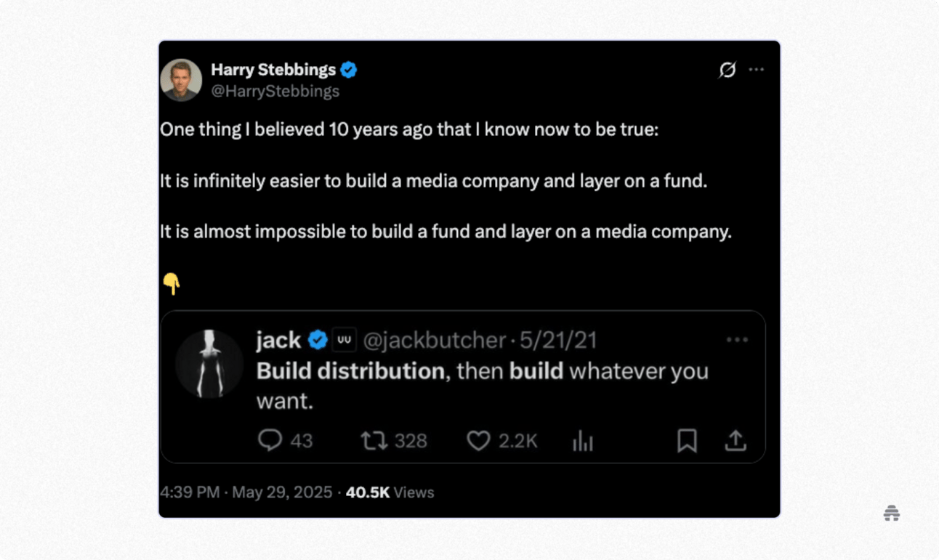The height and width of the screenshot is (560, 939).
Task: Open the view analytics bar chart icon
Action: click(583, 441)
